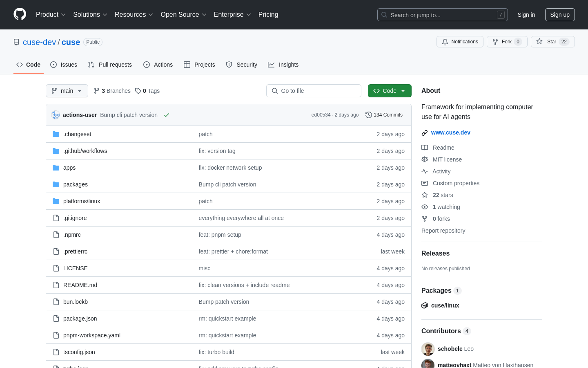Screen dimensions: 588x368
Task: Click the fork icon beside 0 forks
Action: [425, 219]
